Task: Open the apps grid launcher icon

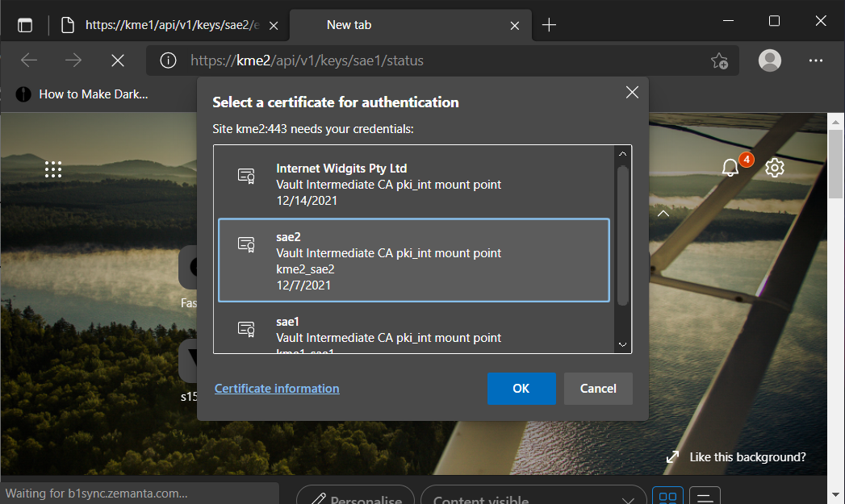Action: pyautogui.click(x=52, y=169)
